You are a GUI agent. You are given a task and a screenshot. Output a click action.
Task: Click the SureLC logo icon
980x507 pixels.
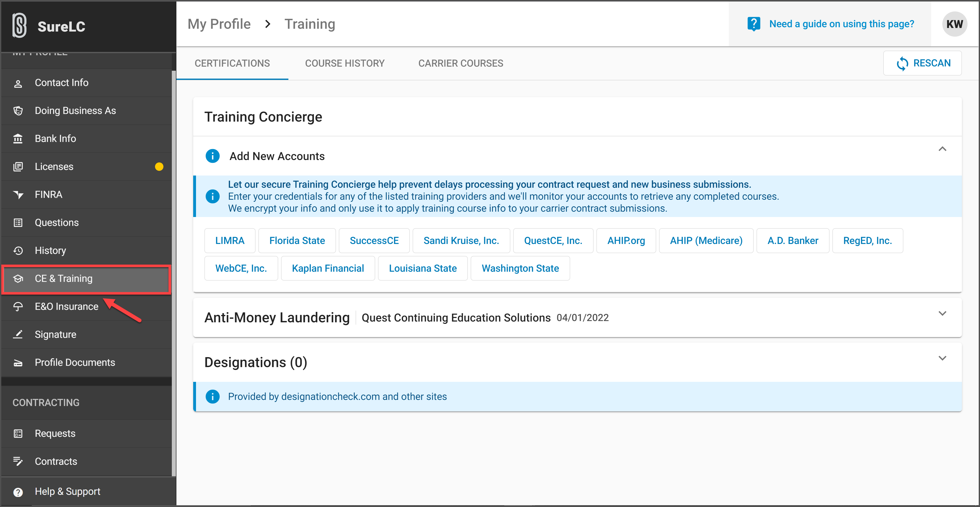[19, 25]
